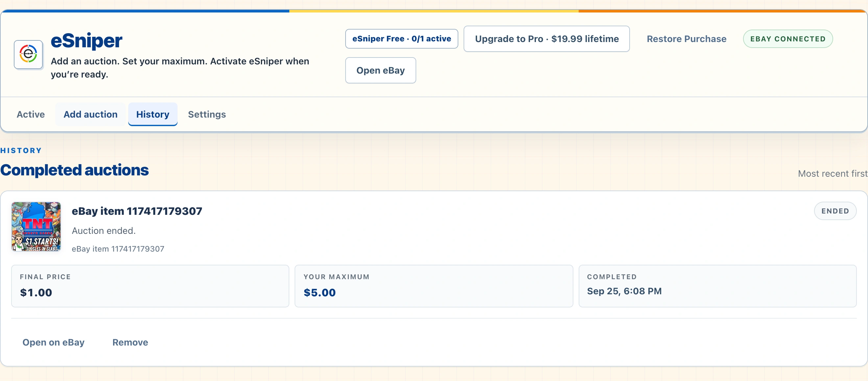Click the Open eBay button
This screenshot has height=381, width=868.
coord(380,70)
